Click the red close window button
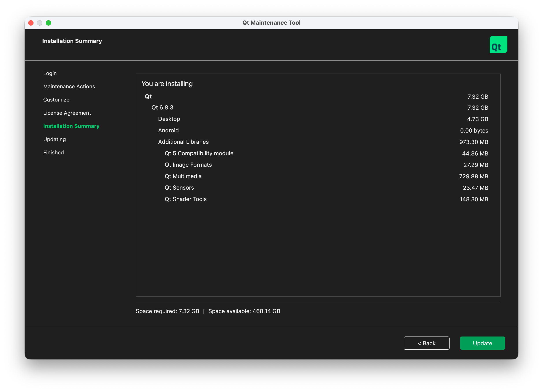 click(31, 23)
